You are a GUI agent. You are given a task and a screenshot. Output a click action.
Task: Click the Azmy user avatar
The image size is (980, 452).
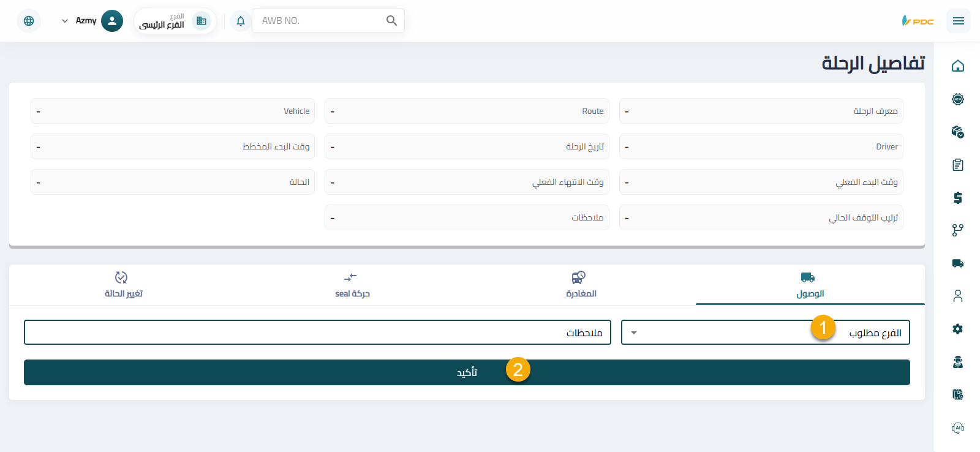point(112,21)
